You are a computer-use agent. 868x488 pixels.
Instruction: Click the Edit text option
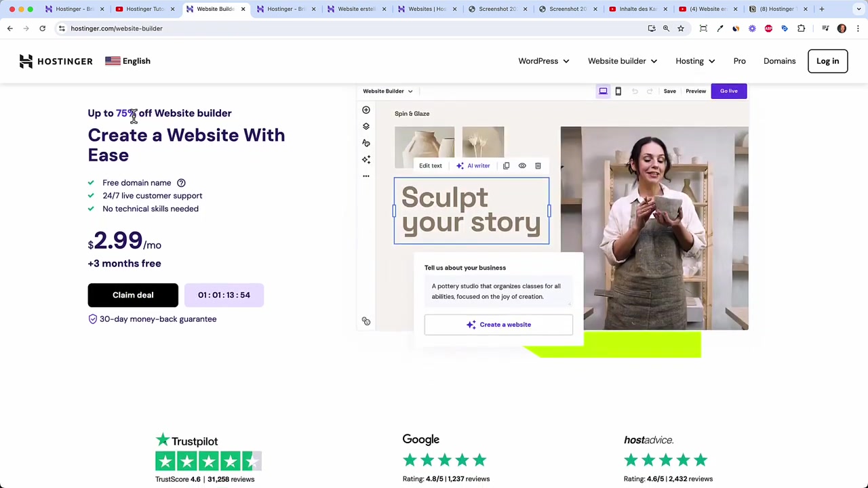(x=430, y=165)
